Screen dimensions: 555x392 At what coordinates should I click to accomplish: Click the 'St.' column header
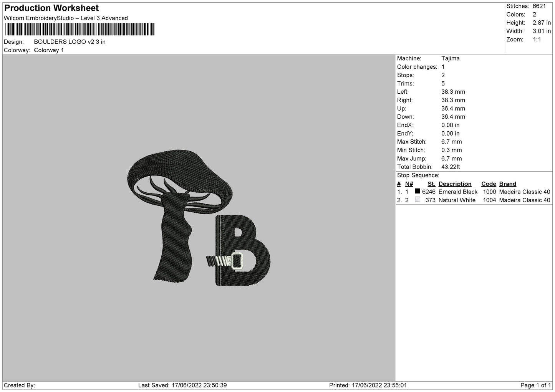click(x=431, y=184)
